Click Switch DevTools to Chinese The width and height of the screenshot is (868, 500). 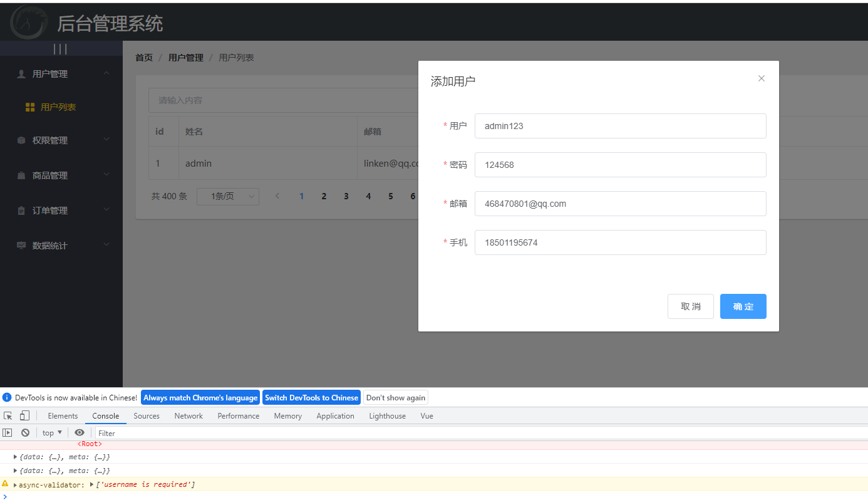click(311, 398)
